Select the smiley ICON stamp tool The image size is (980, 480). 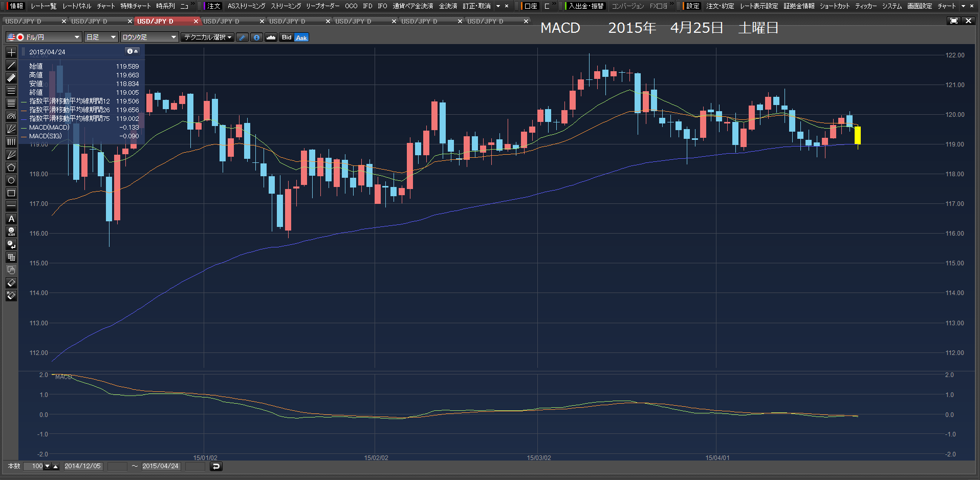coord(11,232)
